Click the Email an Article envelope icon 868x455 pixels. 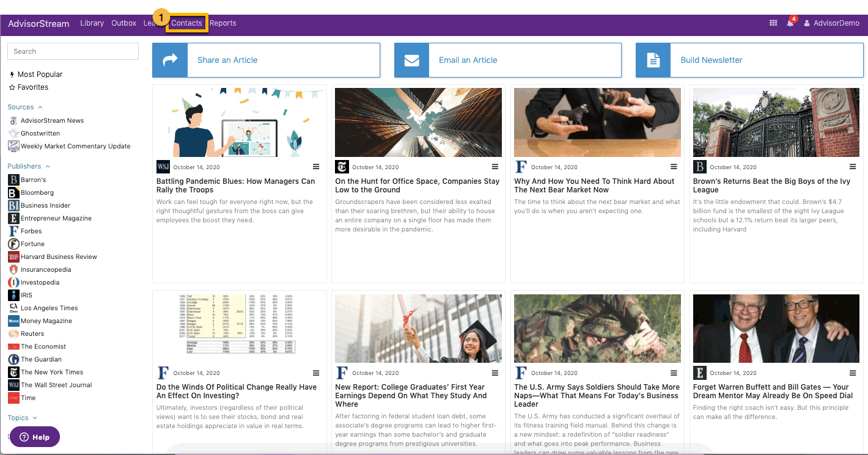pyautogui.click(x=412, y=60)
